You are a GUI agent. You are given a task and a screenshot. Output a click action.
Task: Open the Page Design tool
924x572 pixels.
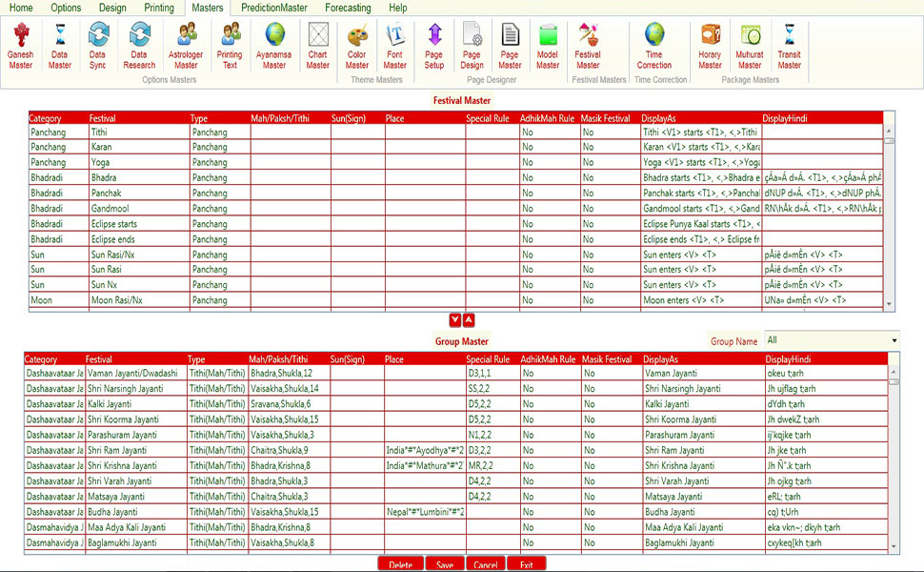472,46
